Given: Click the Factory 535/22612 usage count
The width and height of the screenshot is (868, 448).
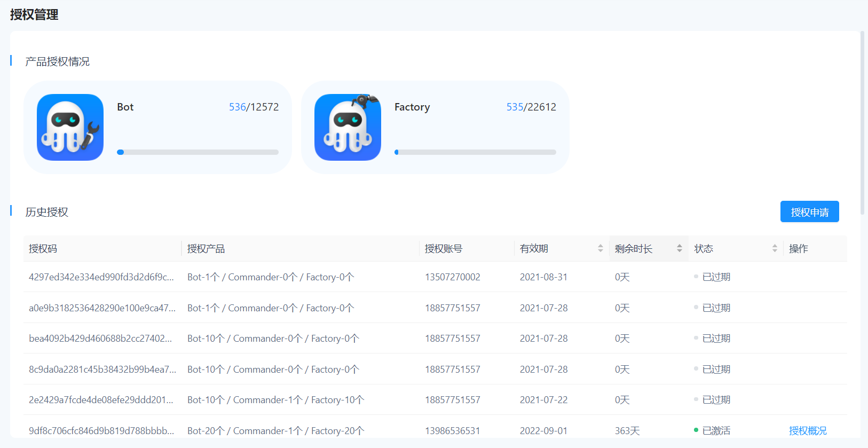Looking at the screenshot, I should pos(531,107).
